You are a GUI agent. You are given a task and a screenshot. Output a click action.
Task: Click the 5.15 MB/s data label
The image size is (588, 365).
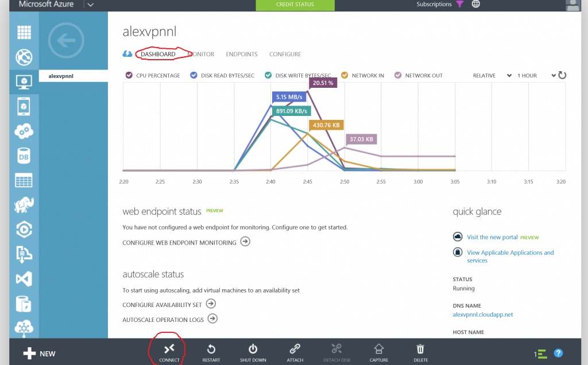click(289, 96)
